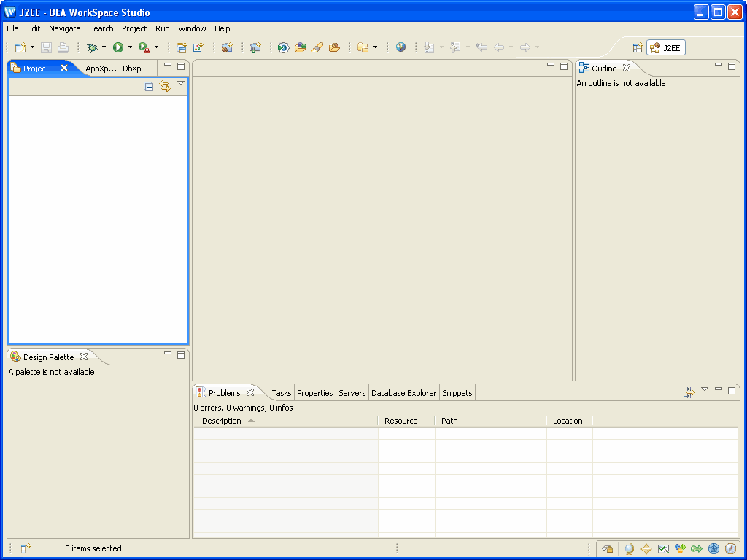Sort by the Path column header
The width and height of the screenshot is (747, 560).
pos(491,421)
